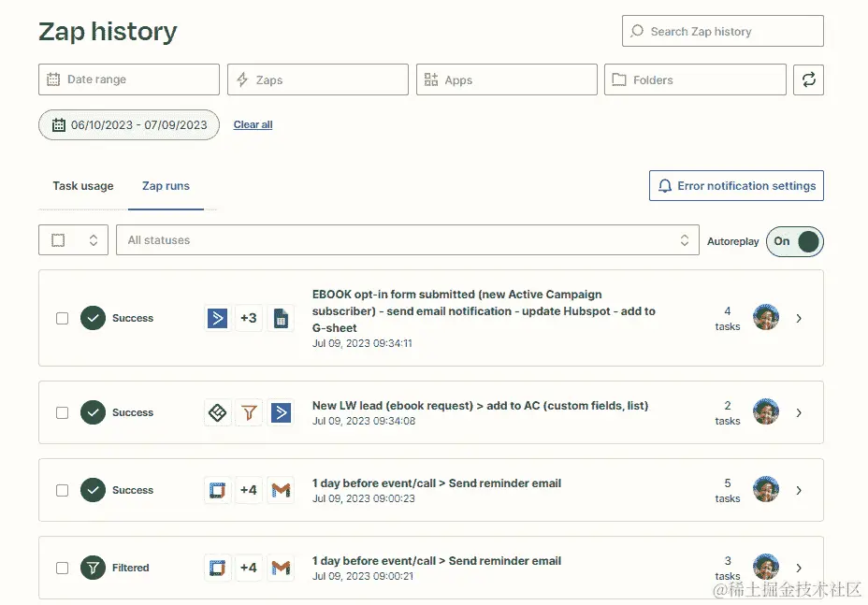Click the 4 tasks count in EBOOK row
This screenshot has width=868, height=605.
pyautogui.click(x=728, y=319)
